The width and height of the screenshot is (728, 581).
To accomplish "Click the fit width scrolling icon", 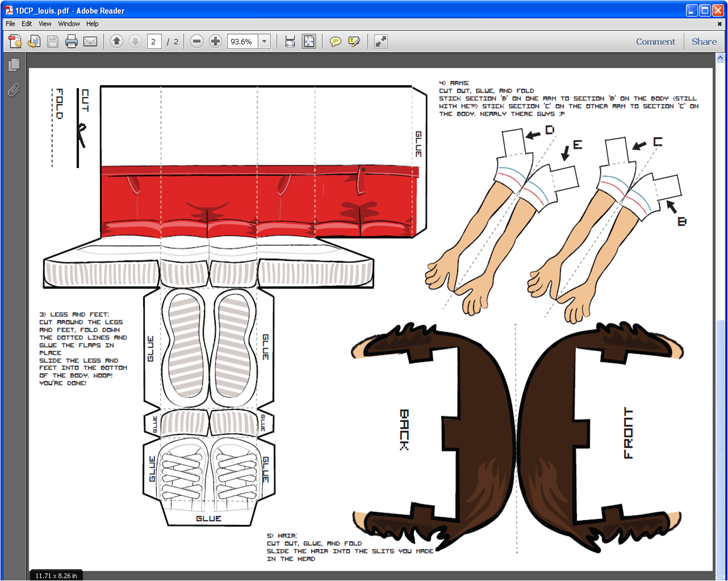I will click(x=290, y=41).
